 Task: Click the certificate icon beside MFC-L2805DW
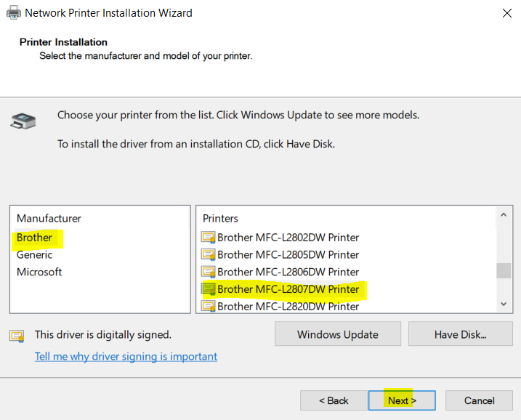209,255
